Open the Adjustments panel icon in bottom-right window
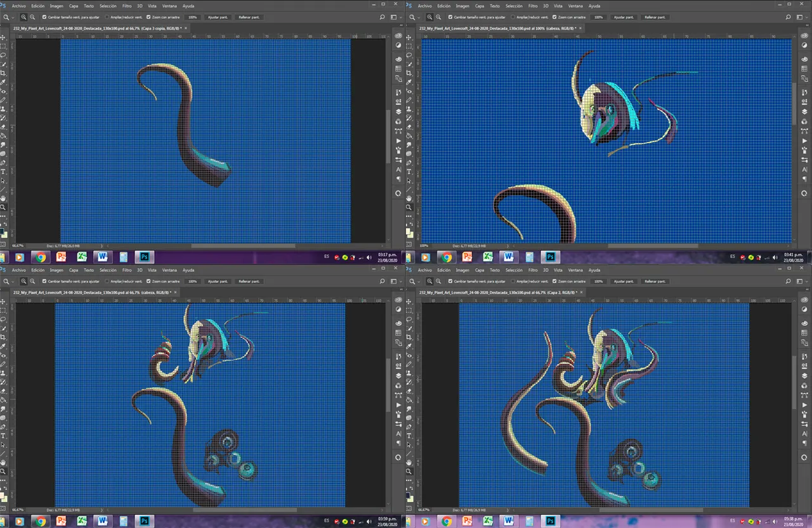Screen dimensions: 812x528 [804, 309]
